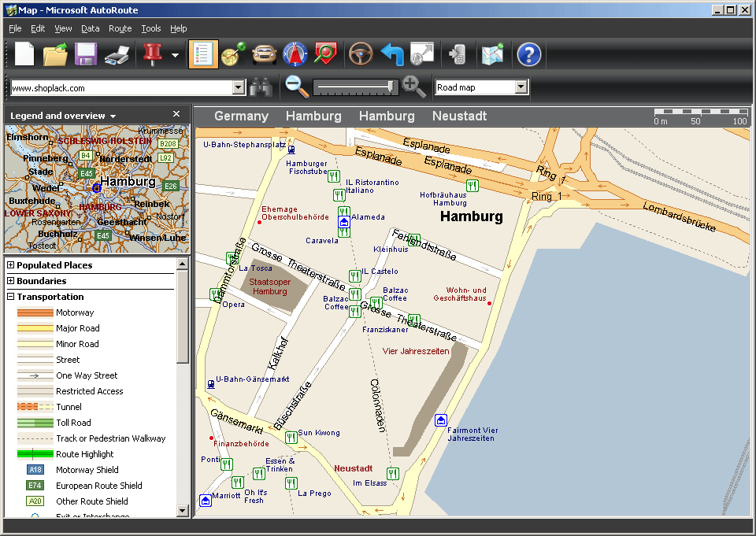Open the Route Planner globe icon
The width and height of the screenshot is (756, 536).
pyautogui.click(x=233, y=54)
